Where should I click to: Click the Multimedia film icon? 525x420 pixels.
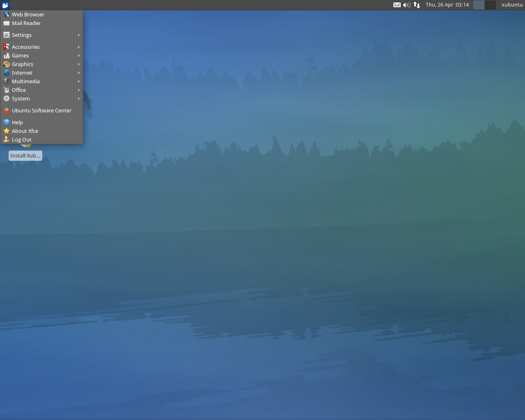7,81
